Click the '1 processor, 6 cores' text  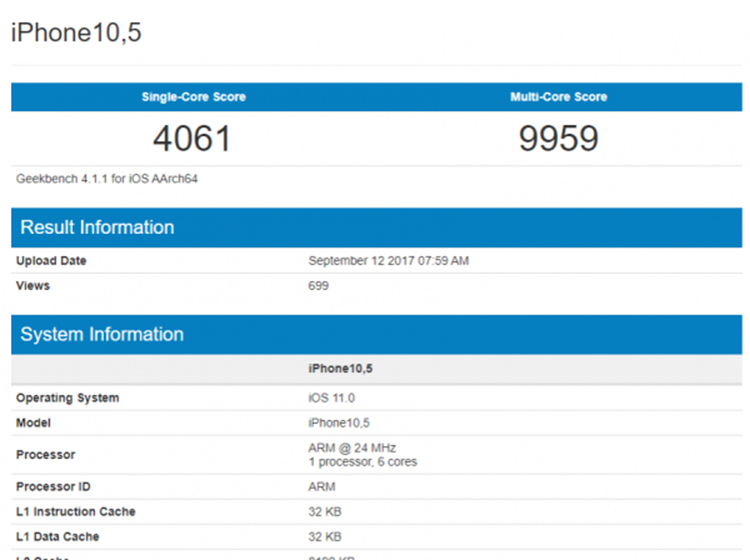pyautogui.click(x=362, y=462)
